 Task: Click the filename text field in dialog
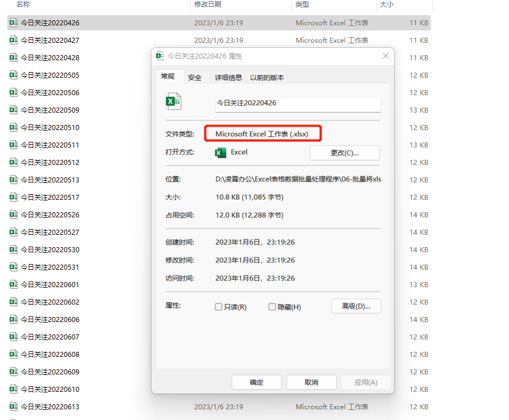click(x=298, y=104)
